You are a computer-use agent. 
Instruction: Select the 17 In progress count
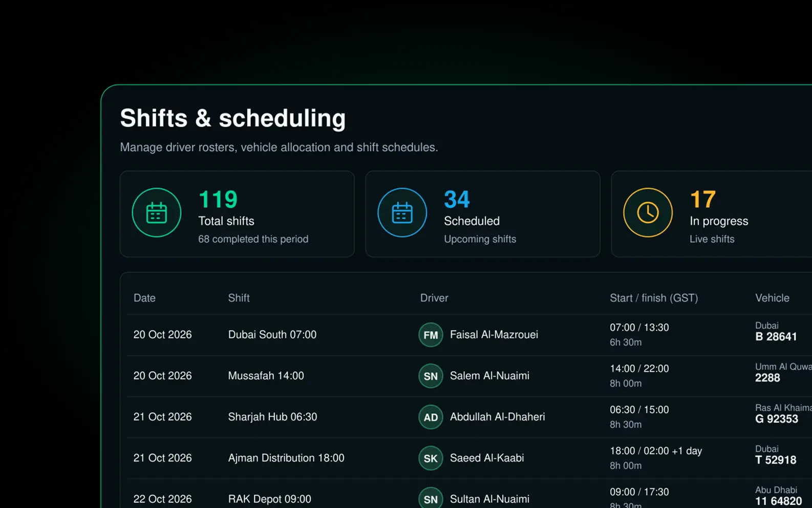pyautogui.click(x=703, y=199)
